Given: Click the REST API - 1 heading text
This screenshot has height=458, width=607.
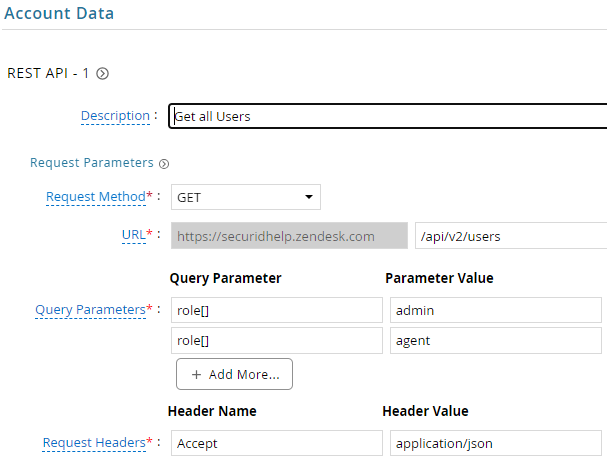Looking at the screenshot, I should [48, 73].
